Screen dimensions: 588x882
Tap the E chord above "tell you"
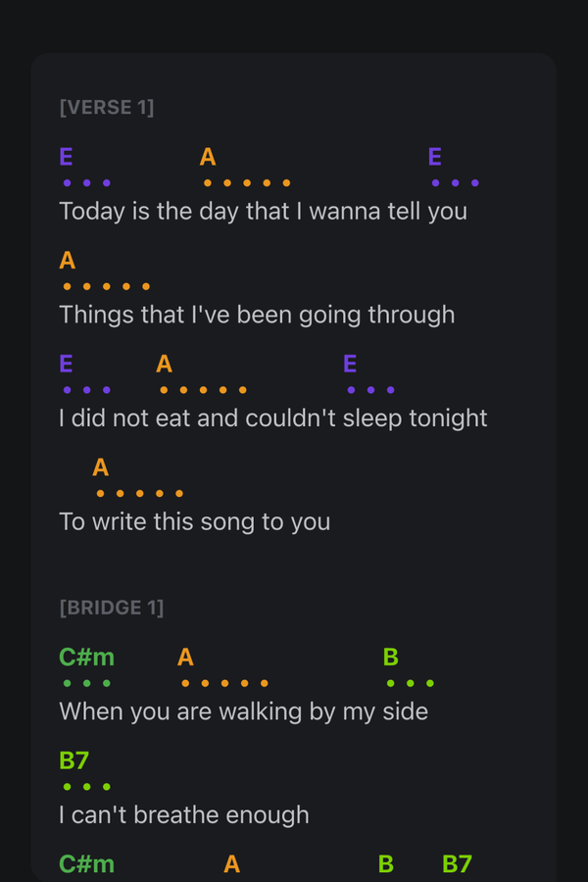coord(435,157)
